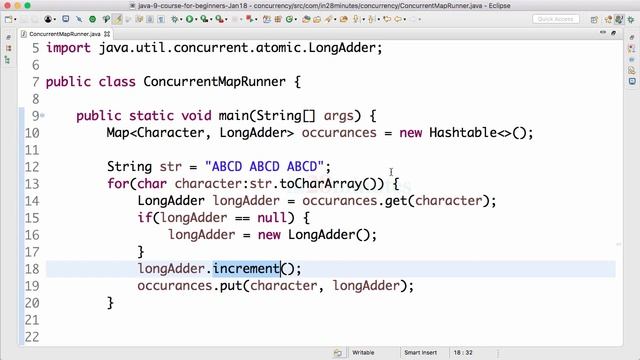
Task: Click the Open Task folder icon
Action: [317, 19]
